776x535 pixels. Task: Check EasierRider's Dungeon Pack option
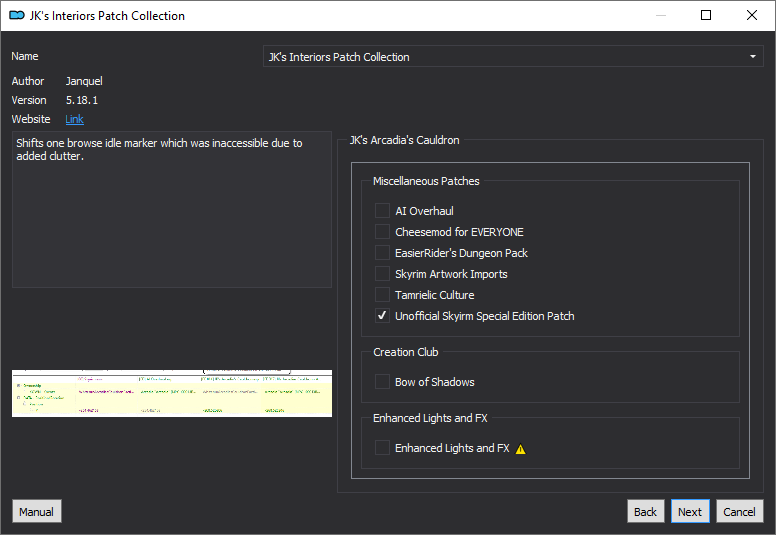point(382,252)
